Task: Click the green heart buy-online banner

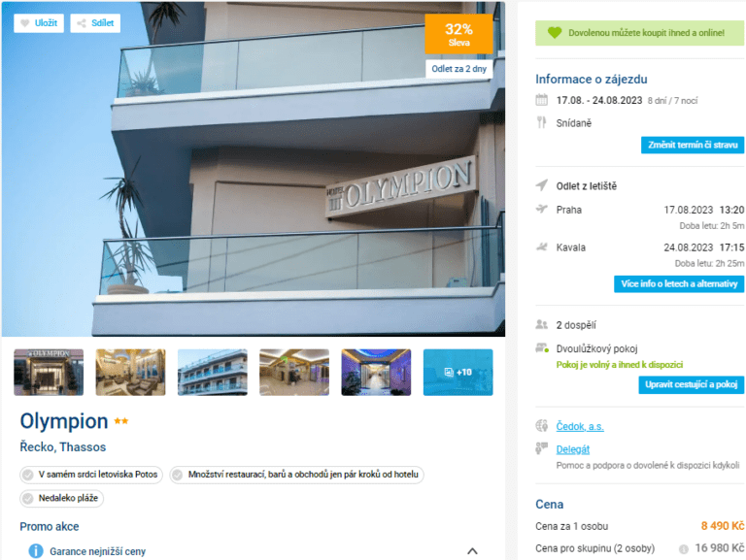Action: (639, 33)
